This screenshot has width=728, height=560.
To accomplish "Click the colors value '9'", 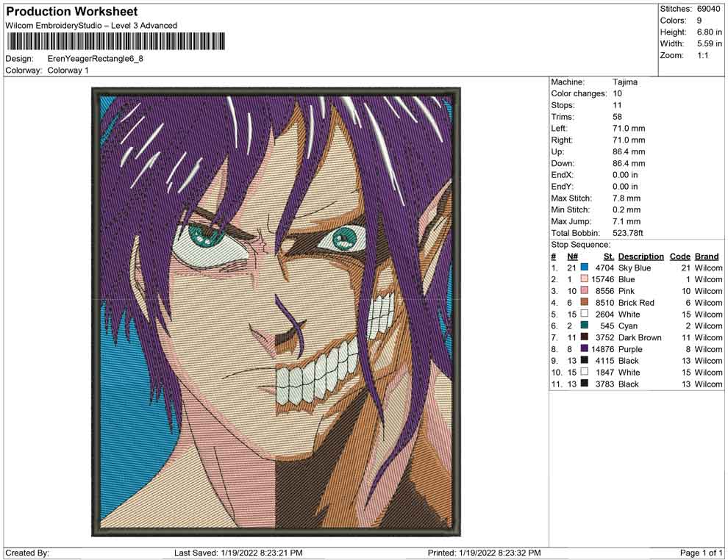I will coord(699,21).
